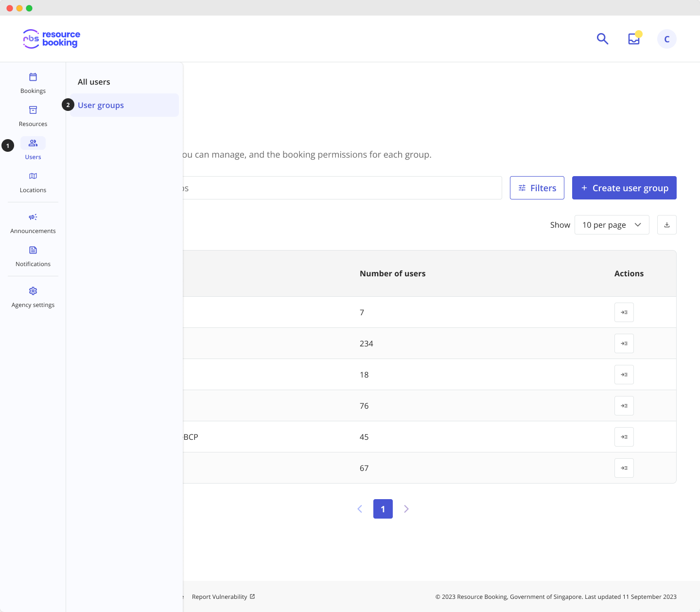Open the Announcements section
Screen dimensions: 700x612
coord(33,223)
